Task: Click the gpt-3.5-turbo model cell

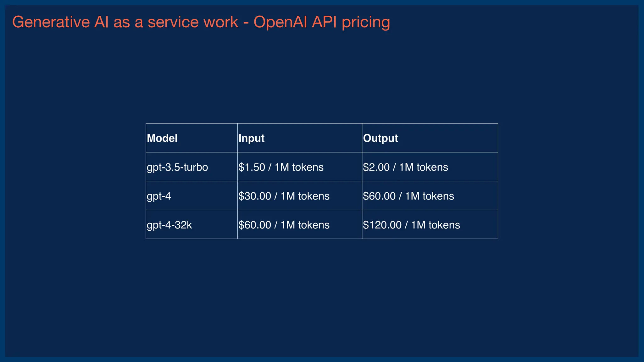Action: pyautogui.click(x=192, y=167)
